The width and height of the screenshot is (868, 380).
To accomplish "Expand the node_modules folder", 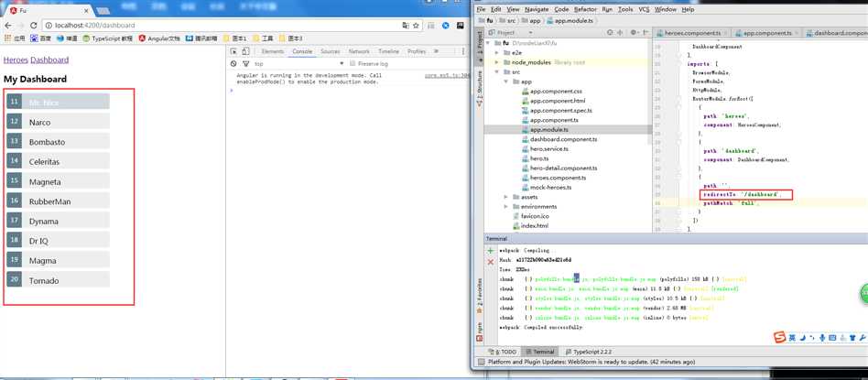I will 497,62.
